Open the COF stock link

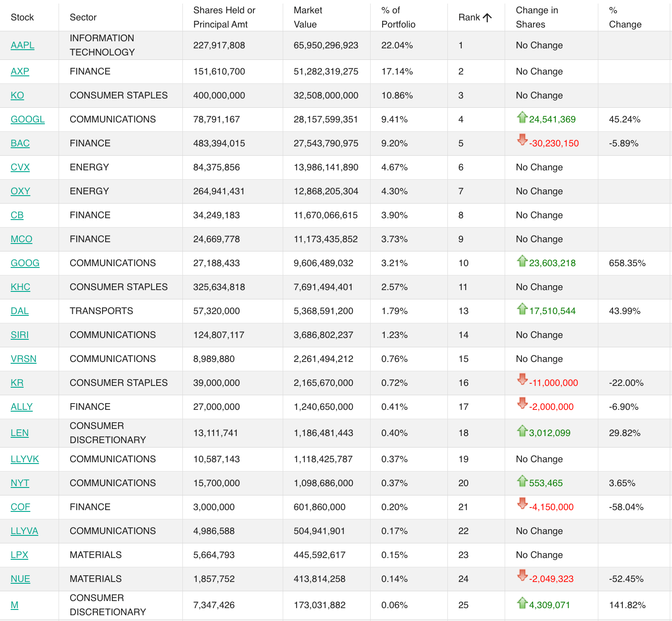point(20,507)
